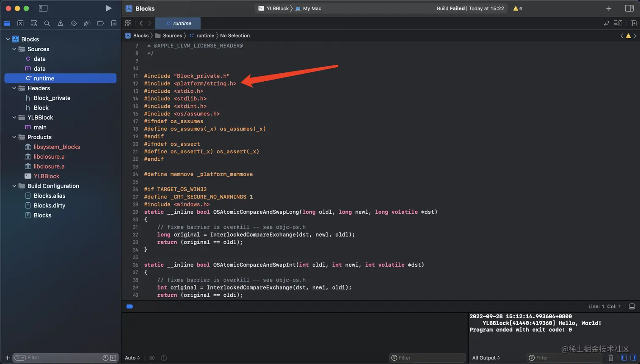Jump to previous issue in jump bar
Viewport: 640px width, 364px height.
(x=622, y=36)
